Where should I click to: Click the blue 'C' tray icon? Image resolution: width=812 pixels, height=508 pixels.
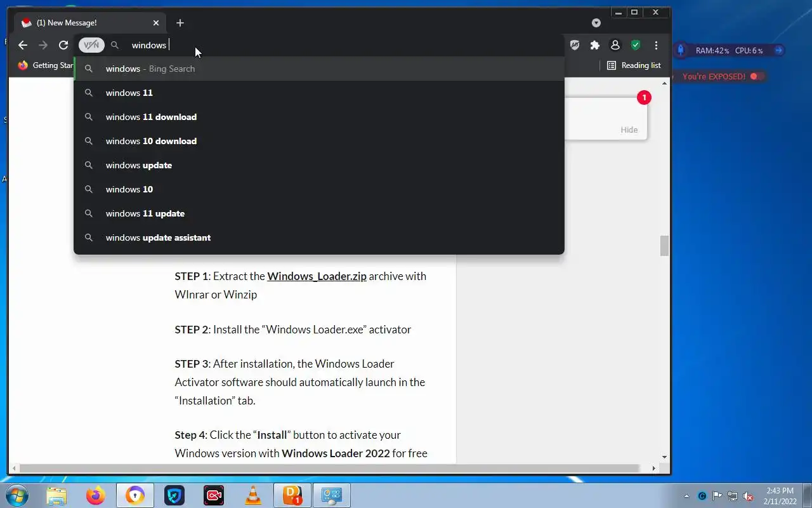click(x=702, y=496)
